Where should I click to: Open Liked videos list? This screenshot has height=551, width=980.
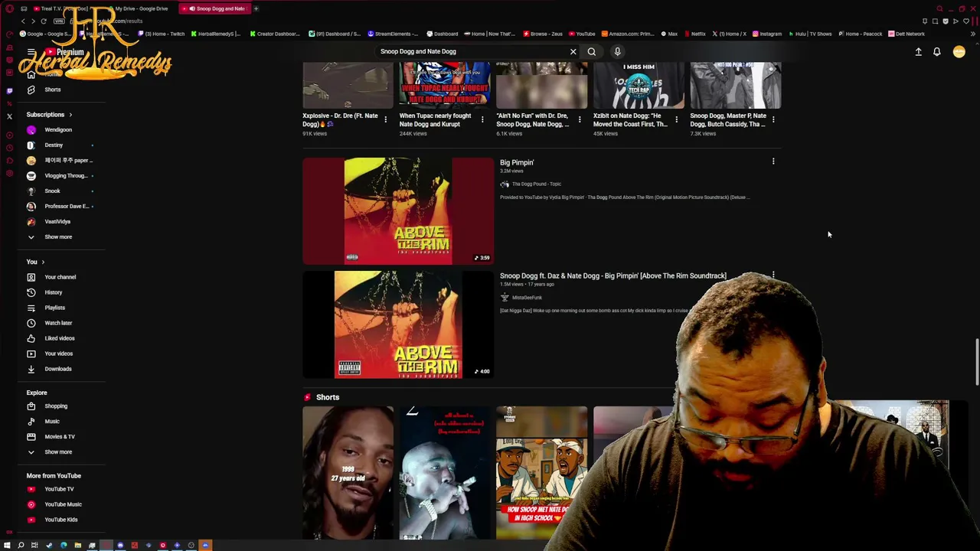point(58,338)
